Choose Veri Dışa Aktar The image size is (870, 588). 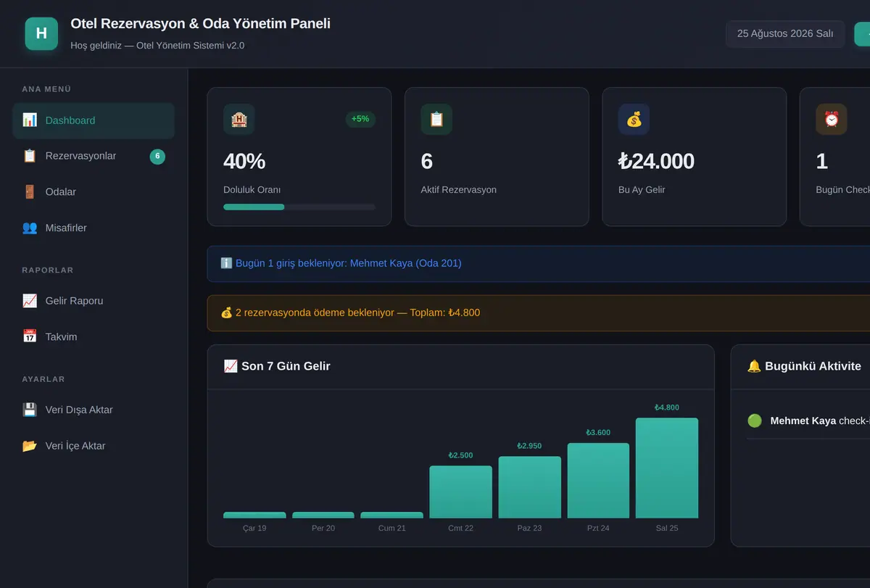point(94,410)
